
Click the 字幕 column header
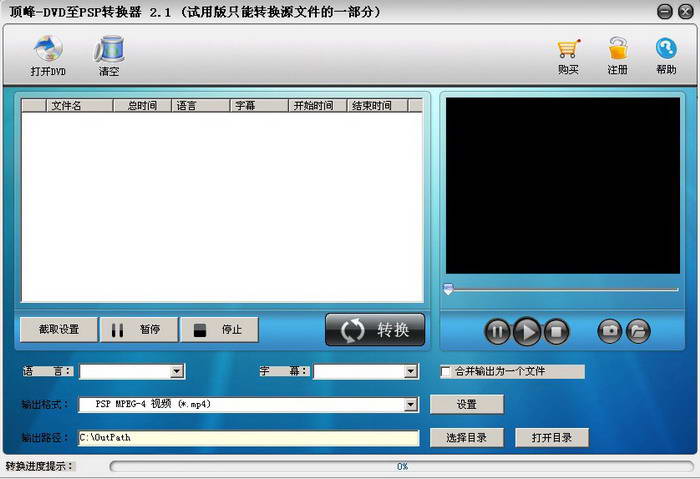point(259,105)
